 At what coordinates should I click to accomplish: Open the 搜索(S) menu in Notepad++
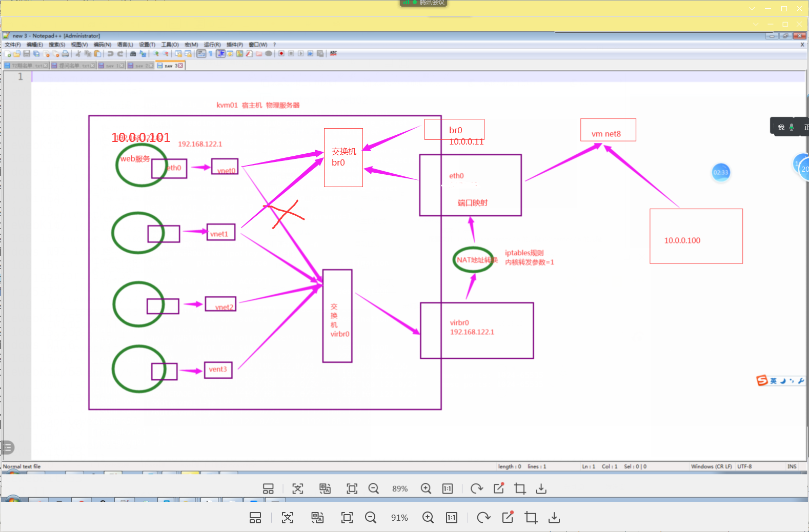tap(57, 45)
